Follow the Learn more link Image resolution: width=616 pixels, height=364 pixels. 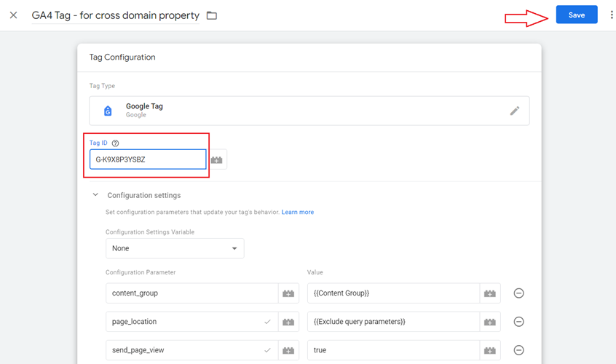[297, 212]
